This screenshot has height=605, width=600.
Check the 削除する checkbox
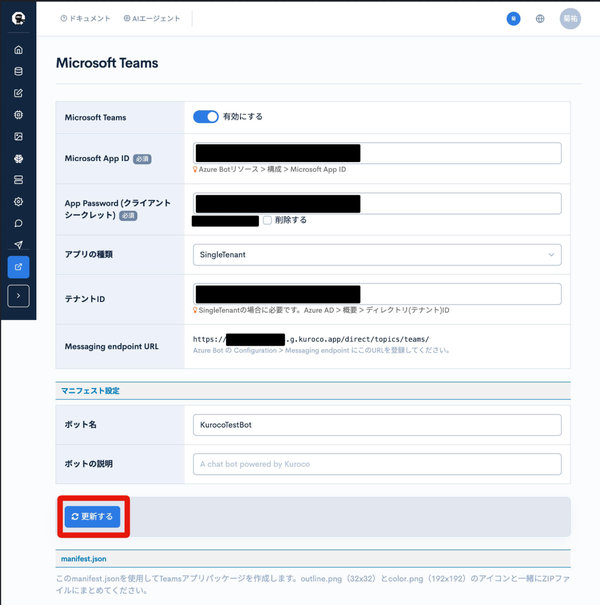click(267, 220)
